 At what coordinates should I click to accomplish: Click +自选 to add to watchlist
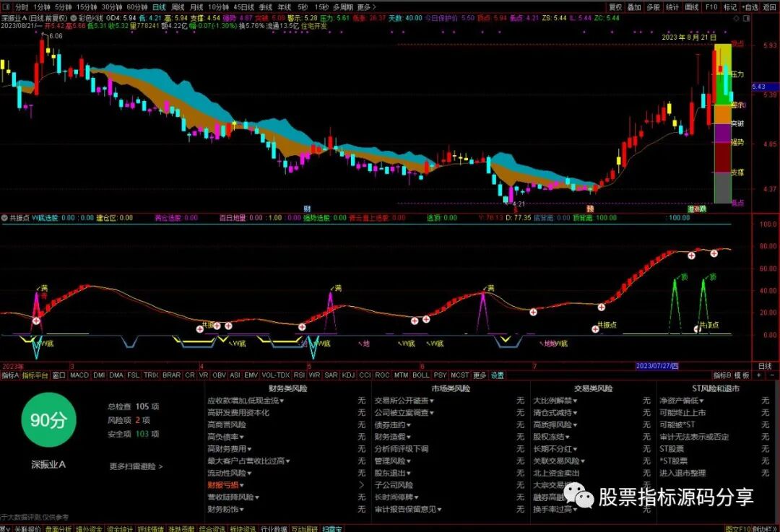[x=750, y=7]
